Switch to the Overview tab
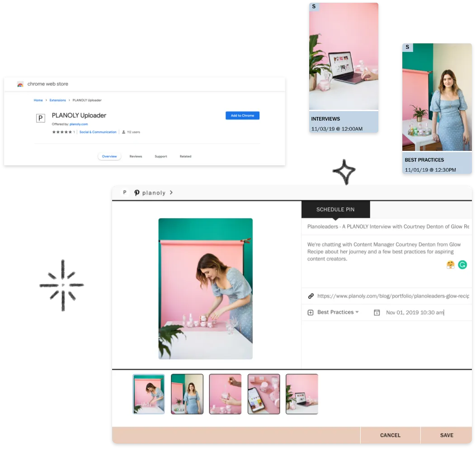The width and height of the screenshot is (476, 449). [109, 157]
